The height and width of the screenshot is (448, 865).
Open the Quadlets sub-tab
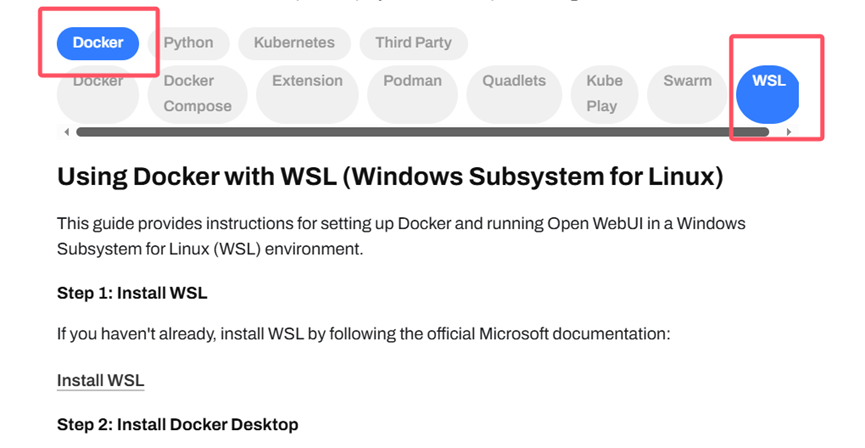514,94
